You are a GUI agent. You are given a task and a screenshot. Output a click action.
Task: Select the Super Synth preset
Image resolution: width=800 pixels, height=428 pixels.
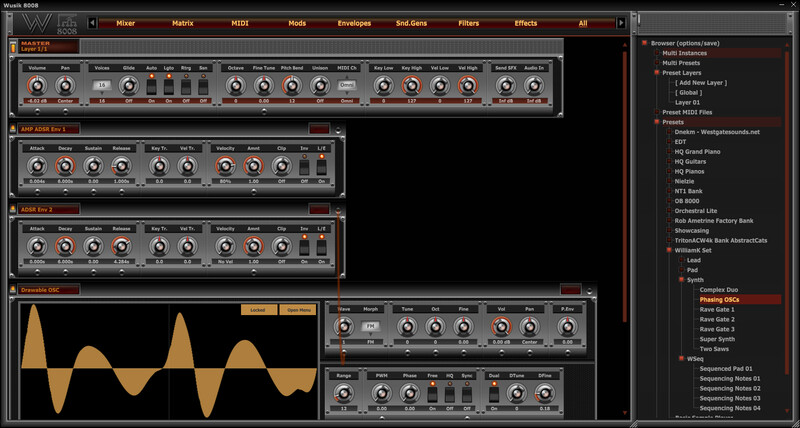coord(717,339)
